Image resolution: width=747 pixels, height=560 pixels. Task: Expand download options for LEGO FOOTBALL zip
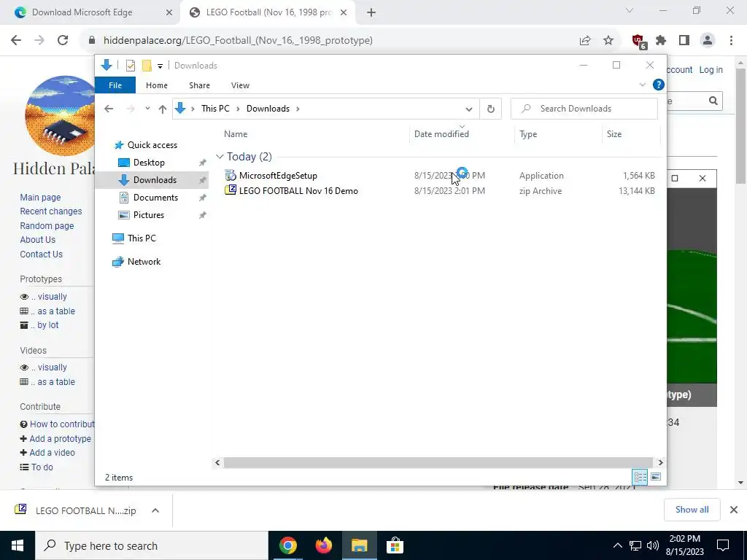click(x=155, y=510)
